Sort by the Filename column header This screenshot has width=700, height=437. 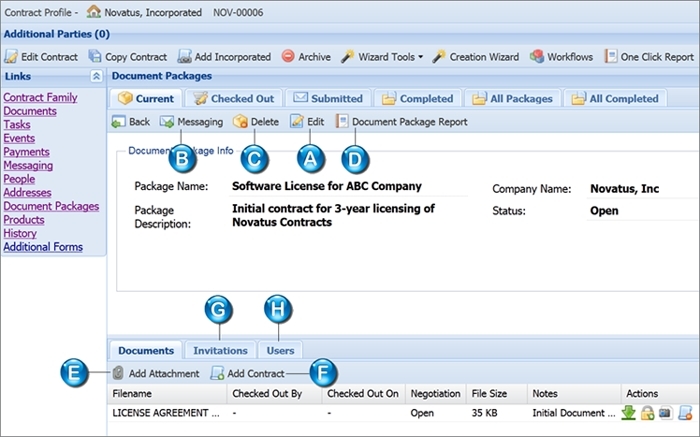[167, 393]
